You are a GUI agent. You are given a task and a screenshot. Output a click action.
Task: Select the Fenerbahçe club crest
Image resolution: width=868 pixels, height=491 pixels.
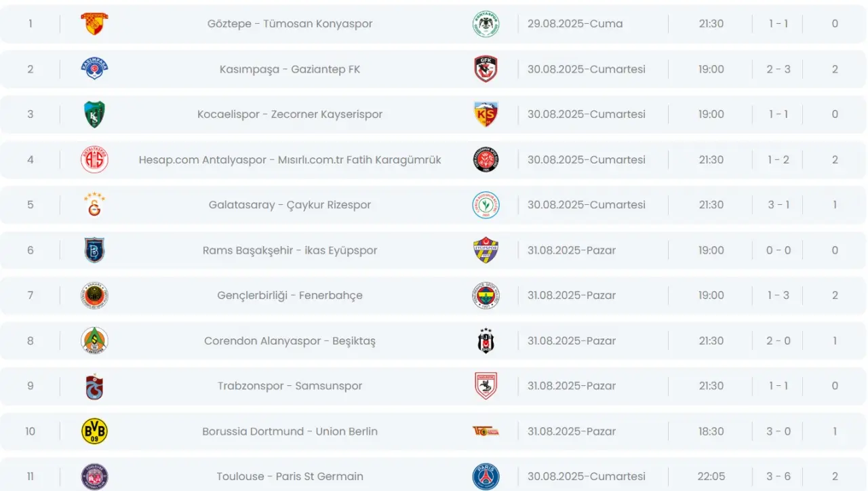[486, 296]
